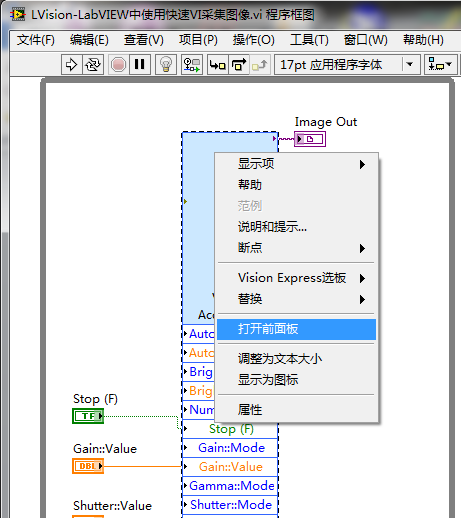Choose 说明和提示... in context menu
The image size is (461, 518).
click(296, 227)
